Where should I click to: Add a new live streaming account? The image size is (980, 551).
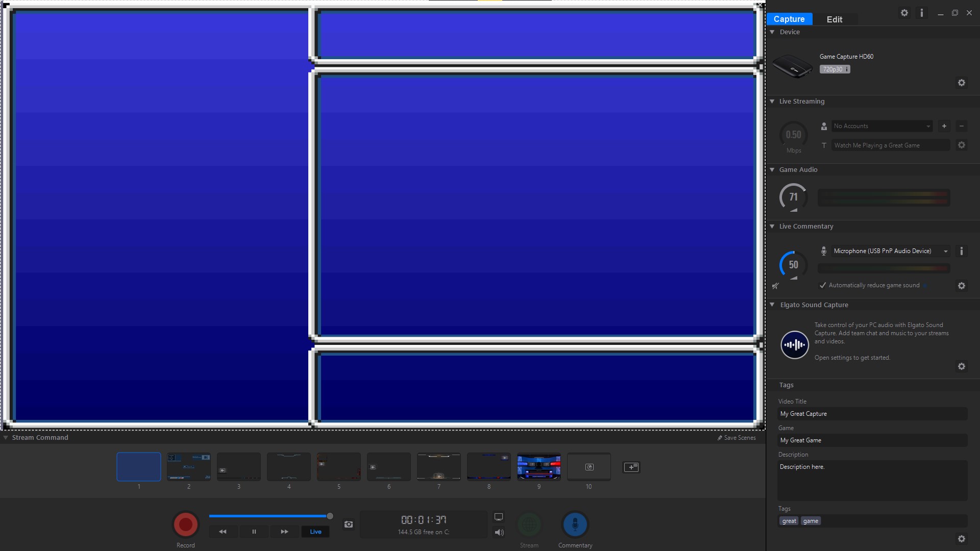coord(944,126)
